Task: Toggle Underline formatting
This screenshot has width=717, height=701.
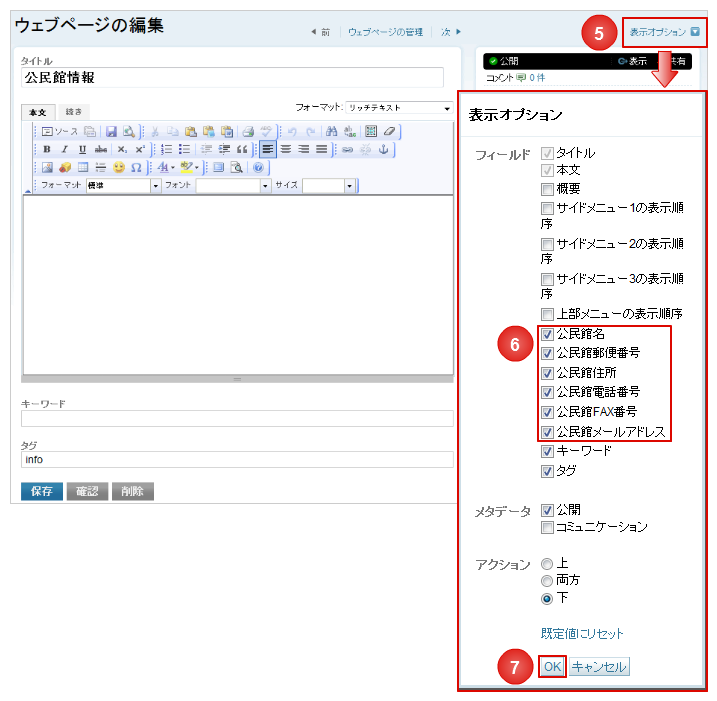Action: point(82,150)
